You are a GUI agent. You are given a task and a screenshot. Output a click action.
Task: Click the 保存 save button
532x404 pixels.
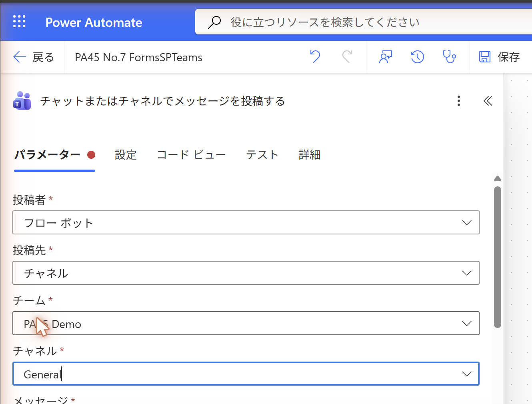(500, 57)
